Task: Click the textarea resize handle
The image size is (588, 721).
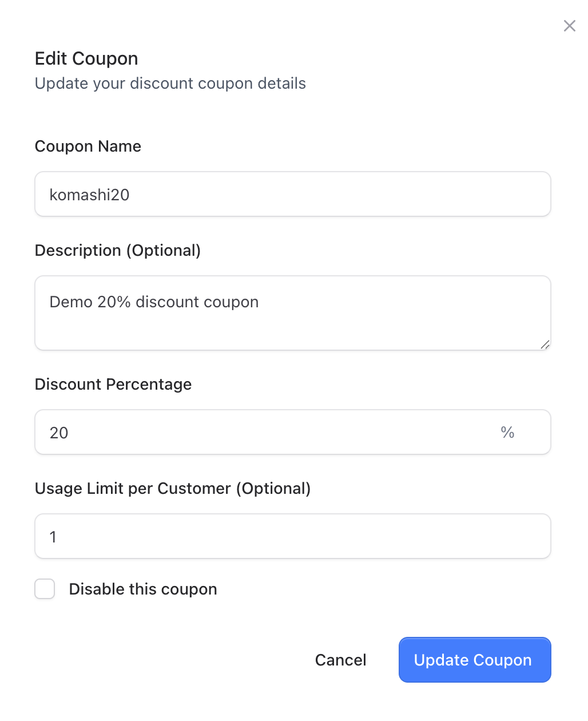Action: pos(546,344)
